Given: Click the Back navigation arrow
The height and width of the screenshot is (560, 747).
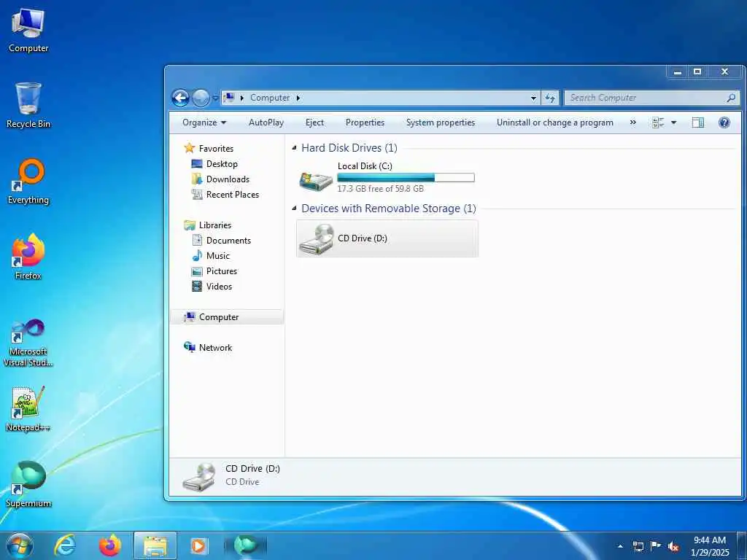Looking at the screenshot, I should [x=181, y=98].
